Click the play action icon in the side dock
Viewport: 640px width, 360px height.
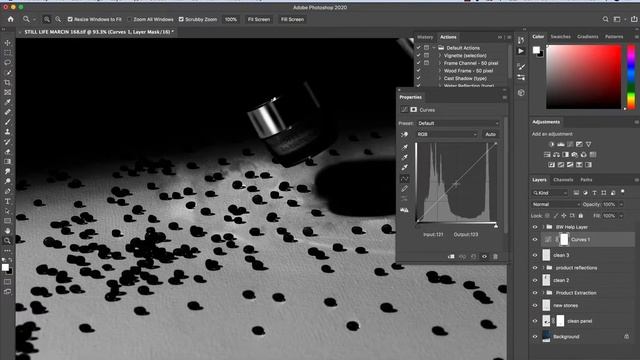pyautogui.click(x=521, y=51)
